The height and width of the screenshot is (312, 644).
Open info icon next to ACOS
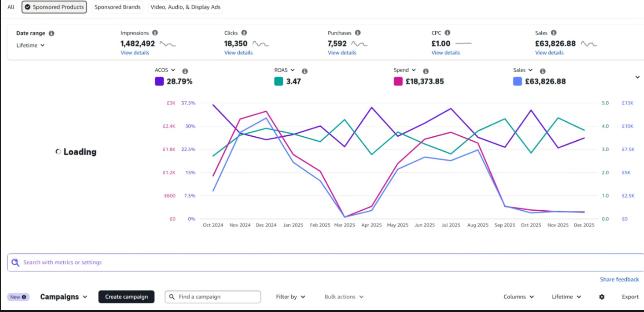click(185, 71)
